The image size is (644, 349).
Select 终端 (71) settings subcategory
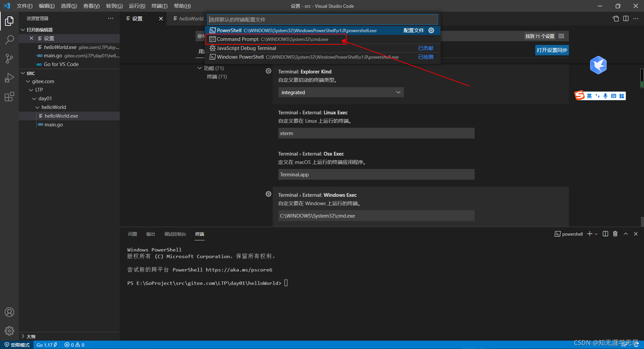pyautogui.click(x=217, y=77)
